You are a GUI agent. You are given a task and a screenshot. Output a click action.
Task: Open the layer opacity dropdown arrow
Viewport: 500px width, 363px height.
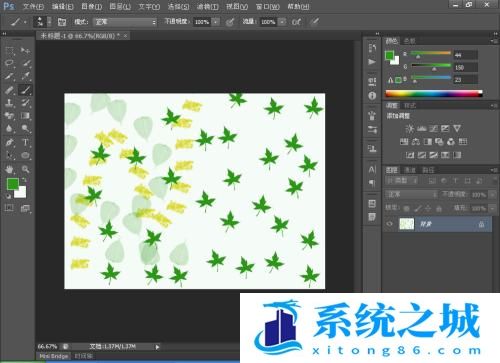(x=492, y=195)
